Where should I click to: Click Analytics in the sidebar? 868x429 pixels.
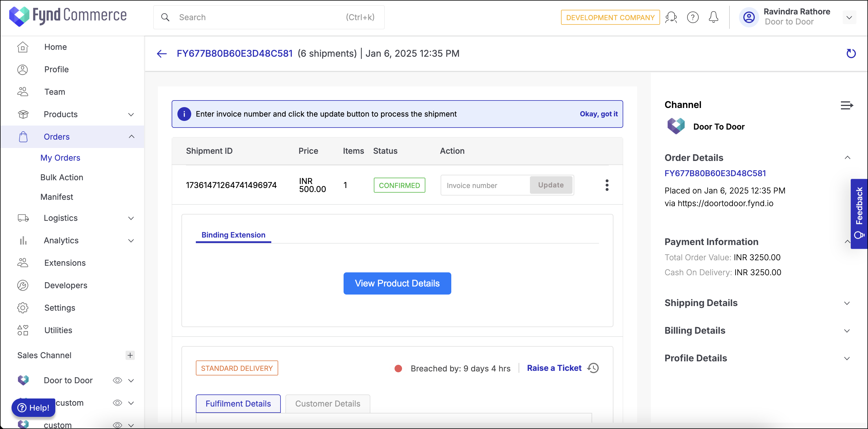coord(61,240)
